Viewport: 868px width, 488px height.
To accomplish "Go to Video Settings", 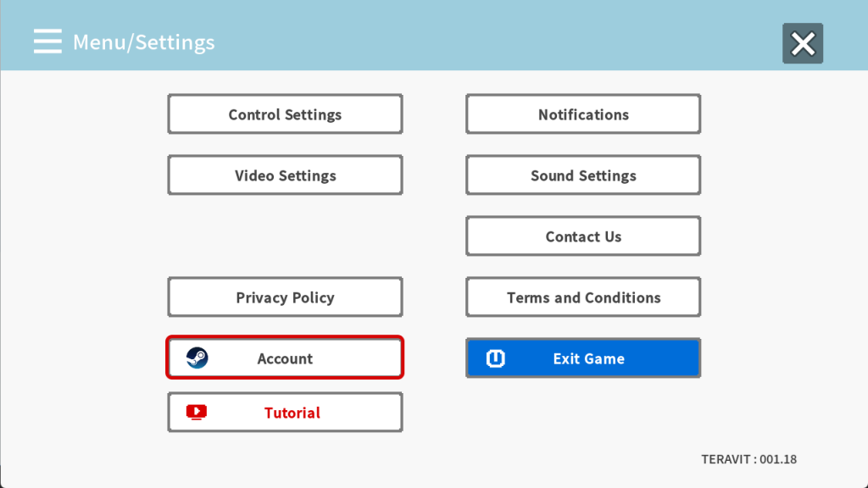I will [285, 175].
